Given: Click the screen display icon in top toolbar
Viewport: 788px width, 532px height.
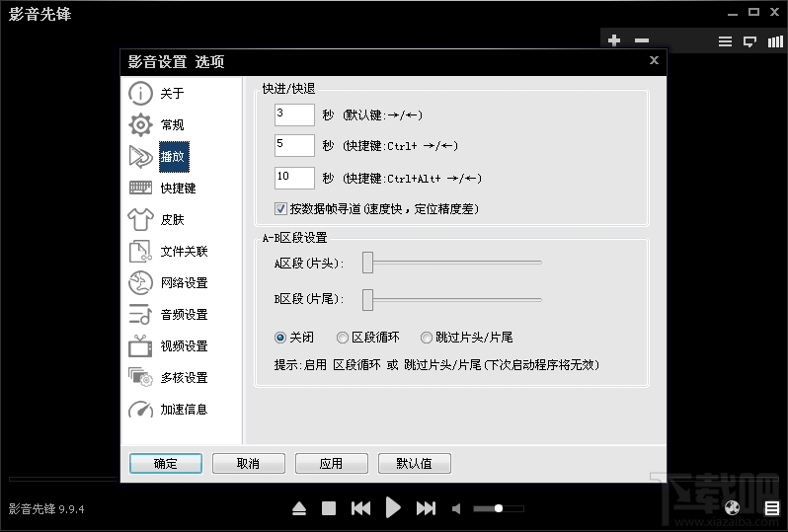Looking at the screenshot, I should 749,41.
